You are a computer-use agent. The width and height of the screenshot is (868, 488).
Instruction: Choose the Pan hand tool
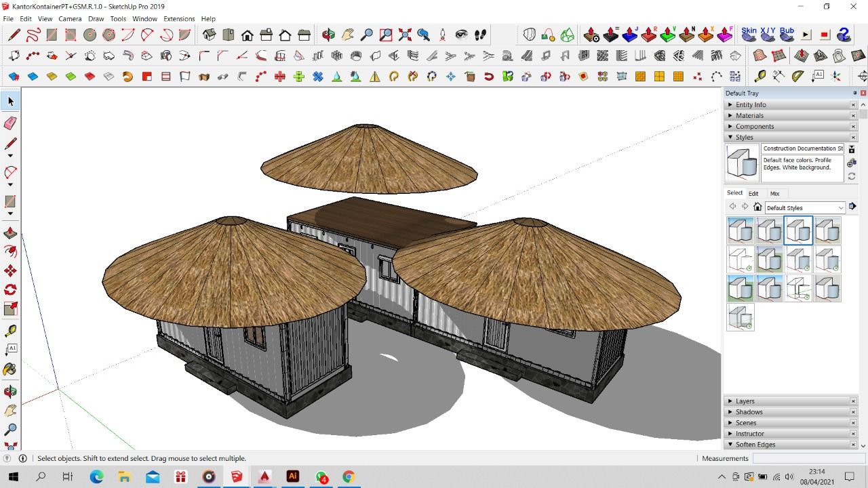coord(348,35)
